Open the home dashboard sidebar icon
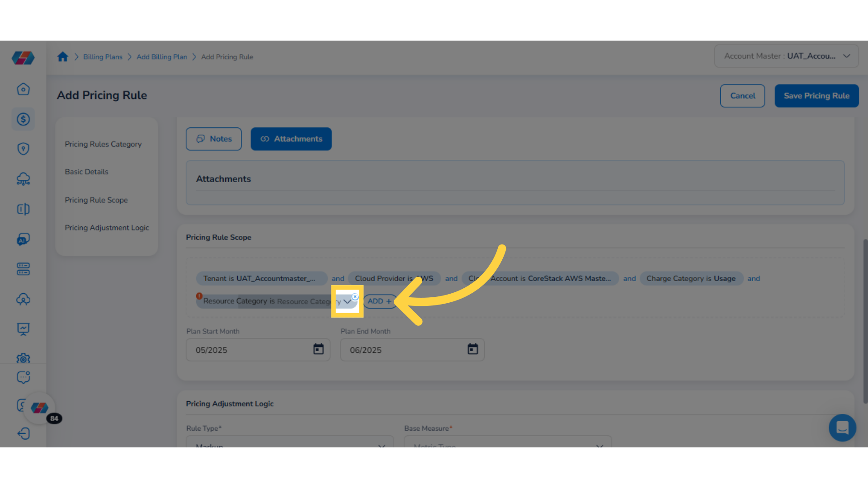The image size is (868, 488). 23,89
